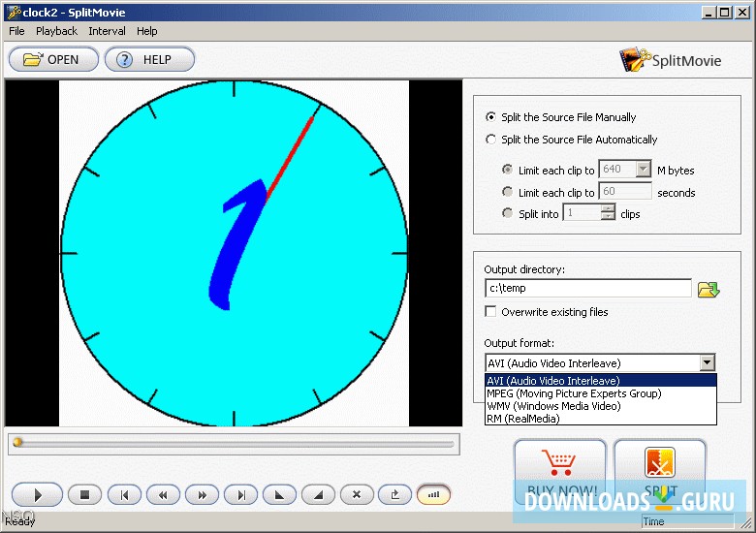Start playback with the play button

tap(37, 494)
